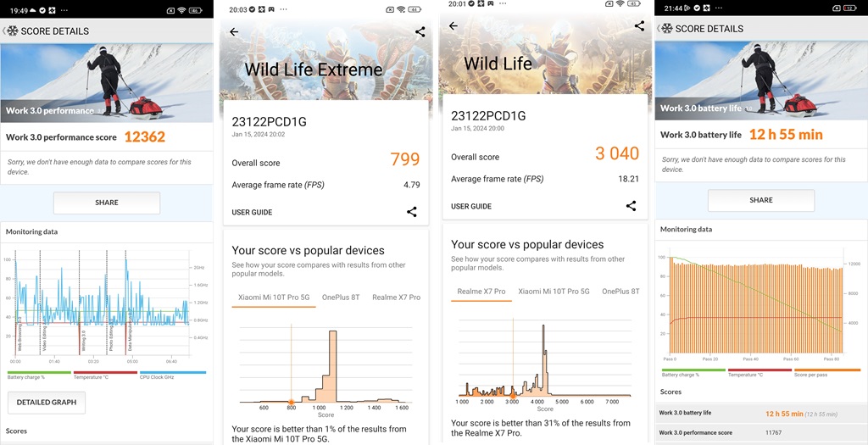The width and height of the screenshot is (868, 445).
Task: Select Xiaomi Mi 10T Pro 5G tab in Extreme
Action: [x=274, y=298]
